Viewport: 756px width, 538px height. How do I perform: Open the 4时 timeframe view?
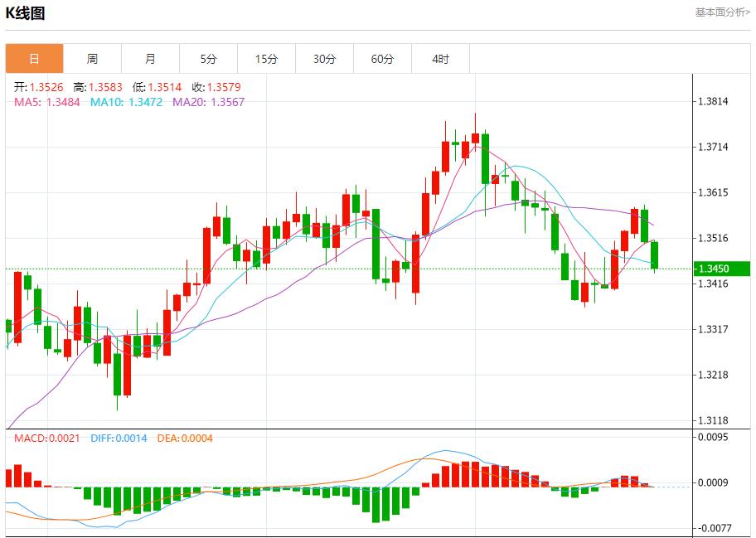click(440, 58)
